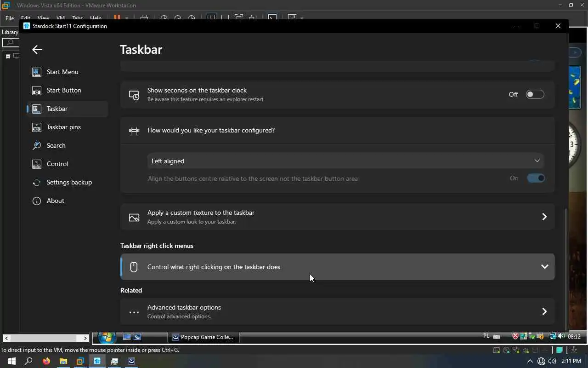Click the Vista clock showing 08:12
The image size is (588, 368).
(574, 337)
